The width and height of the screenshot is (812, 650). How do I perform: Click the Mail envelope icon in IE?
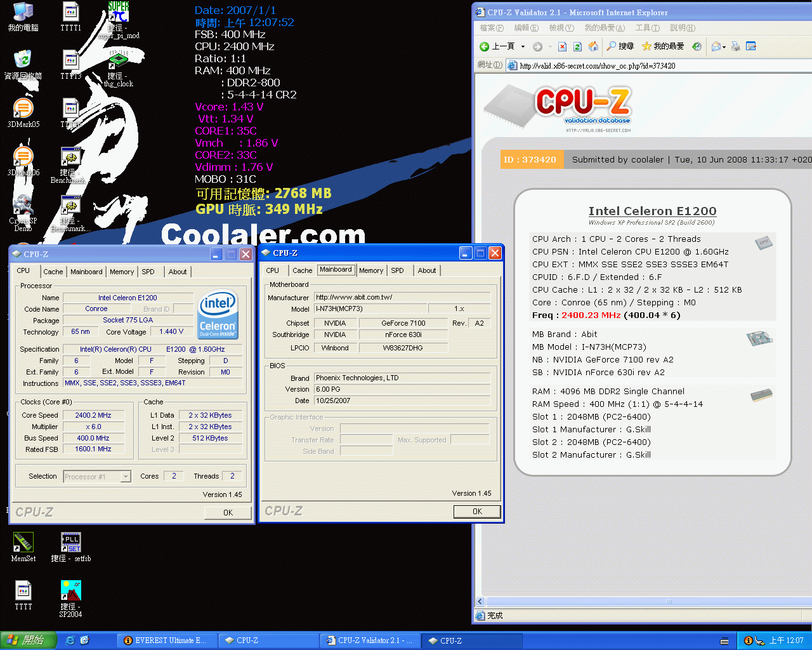click(716, 46)
